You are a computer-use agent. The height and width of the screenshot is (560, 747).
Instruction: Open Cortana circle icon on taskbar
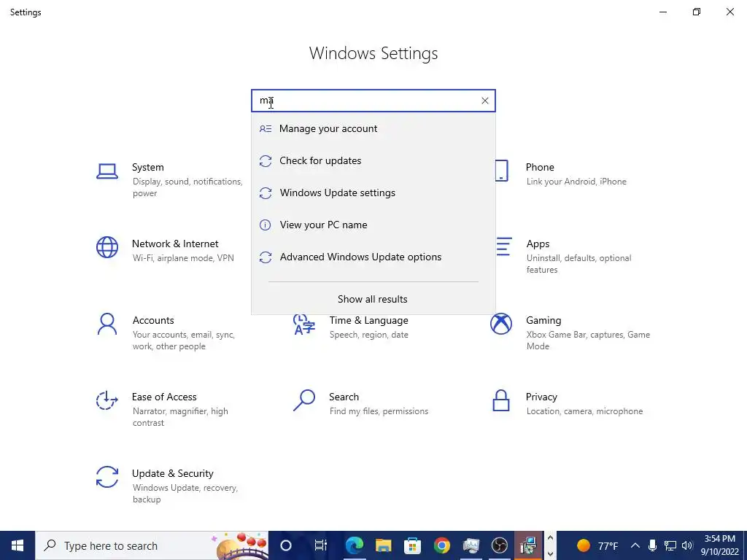tap(286, 545)
